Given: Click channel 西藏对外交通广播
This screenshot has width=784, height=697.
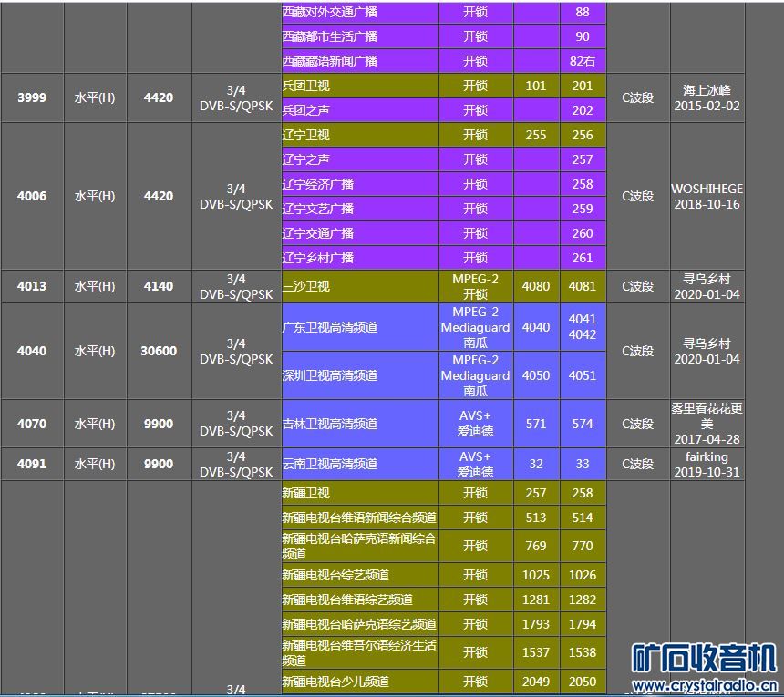Looking at the screenshot, I should [x=360, y=12].
